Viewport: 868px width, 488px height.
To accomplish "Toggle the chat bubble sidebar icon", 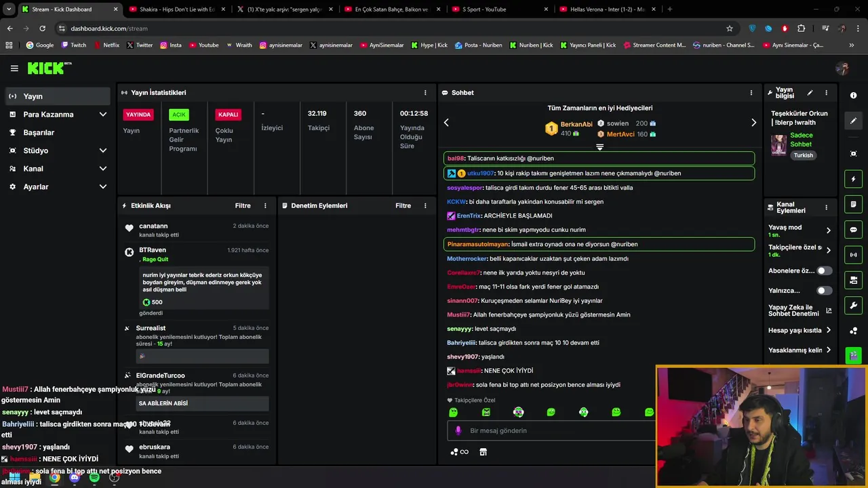I will pyautogui.click(x=854, y=230).
